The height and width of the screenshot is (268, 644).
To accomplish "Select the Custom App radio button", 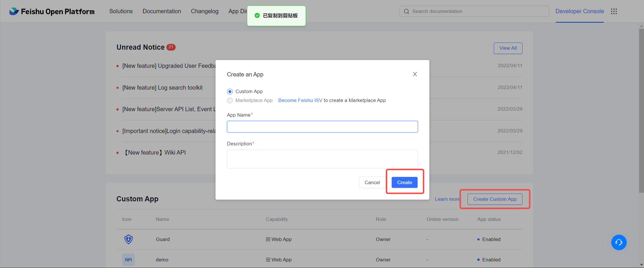I will [230, 91].
